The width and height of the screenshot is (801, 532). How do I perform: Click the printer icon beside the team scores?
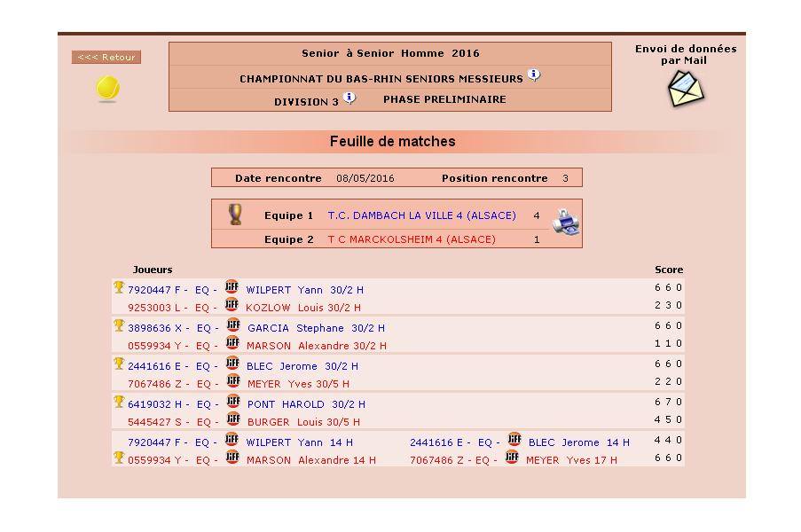coord(566,223)
